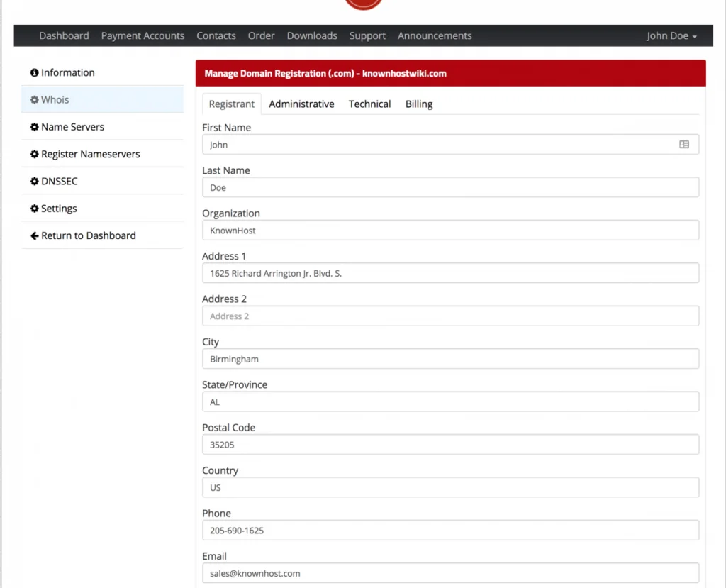The height and width of the screenshot is (588, 726).
Task: Click the Last Name label
Action: [226, 170]
